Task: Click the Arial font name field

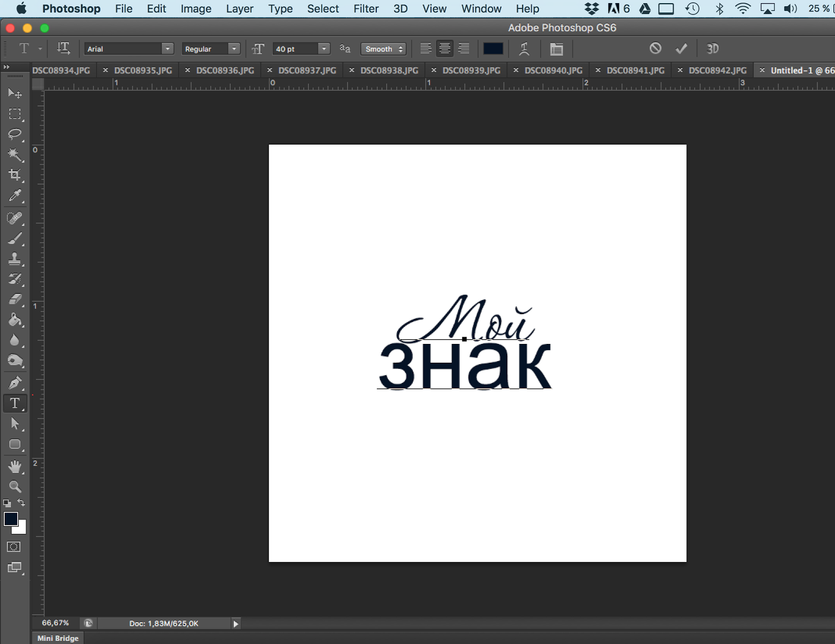Action: click(x=124, y=49)
